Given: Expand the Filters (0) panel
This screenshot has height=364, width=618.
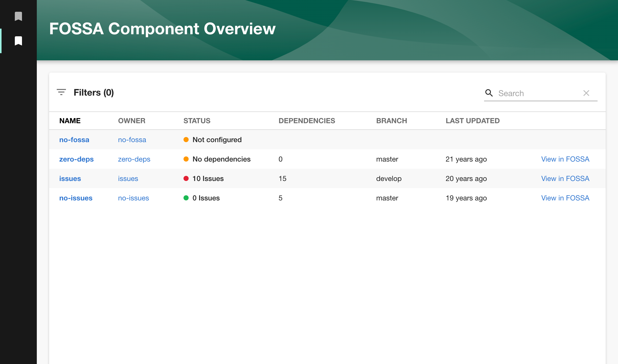Looking at the screenshot, I should tap(94, 93).
